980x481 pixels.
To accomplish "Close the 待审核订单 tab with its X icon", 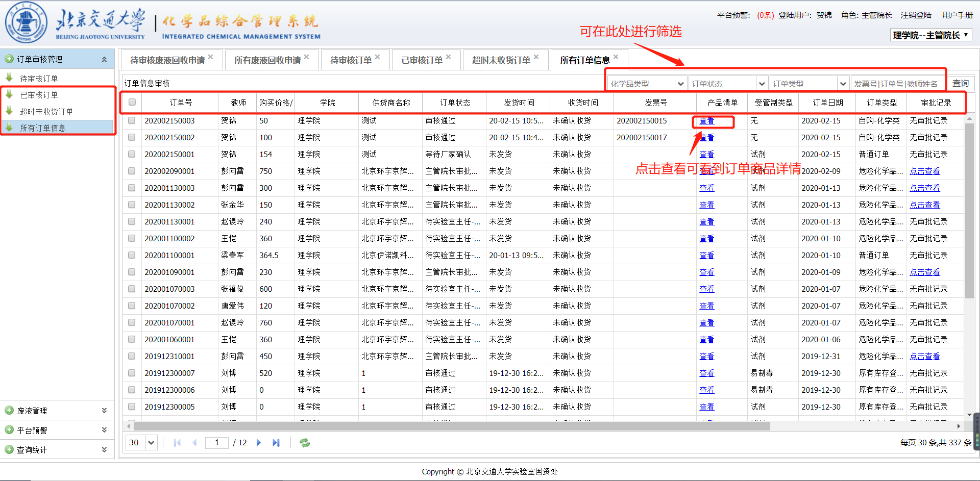I will (377, 57).
